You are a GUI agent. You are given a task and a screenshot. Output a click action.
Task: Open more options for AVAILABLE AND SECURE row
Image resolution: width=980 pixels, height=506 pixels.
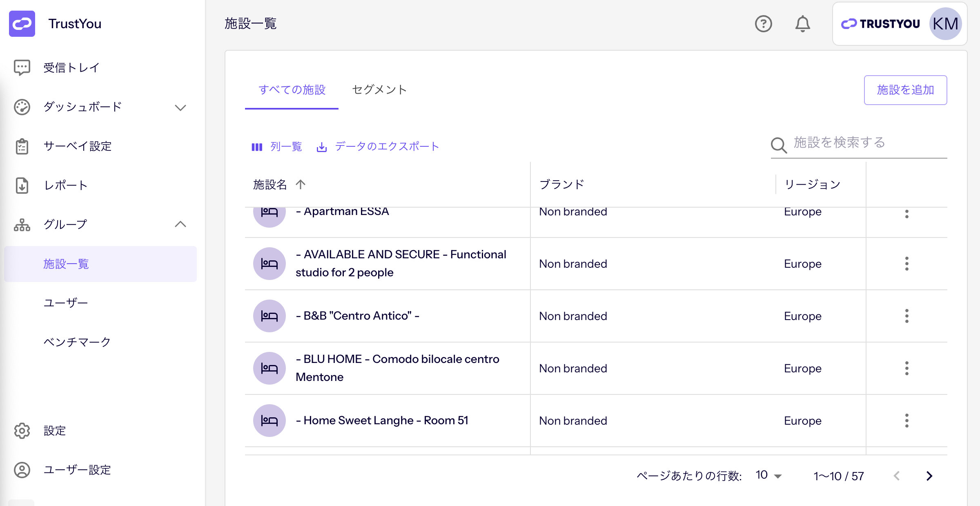coord(907,264)
